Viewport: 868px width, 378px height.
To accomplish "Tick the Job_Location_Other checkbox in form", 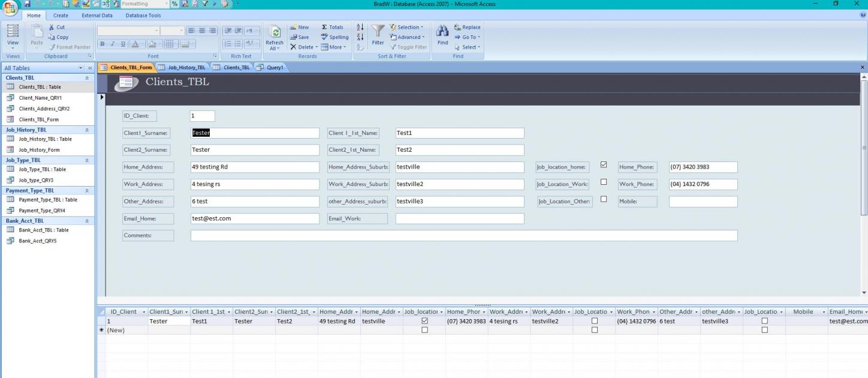I will coord(604,199).
